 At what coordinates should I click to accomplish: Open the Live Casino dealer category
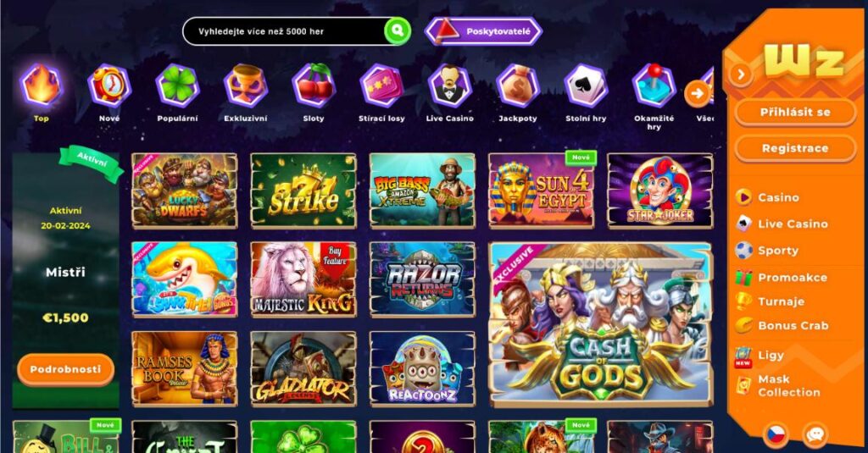point(449,92)
